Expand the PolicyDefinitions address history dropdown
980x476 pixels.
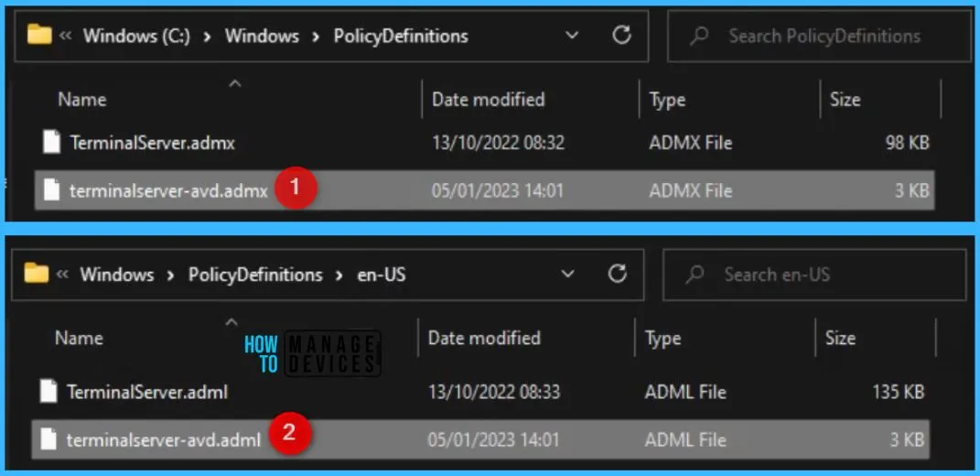pyautogui.click(x=572, y=36)
